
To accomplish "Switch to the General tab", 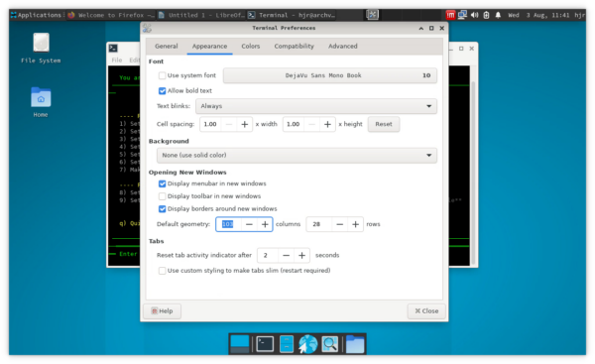I will (x=167, y=46).
